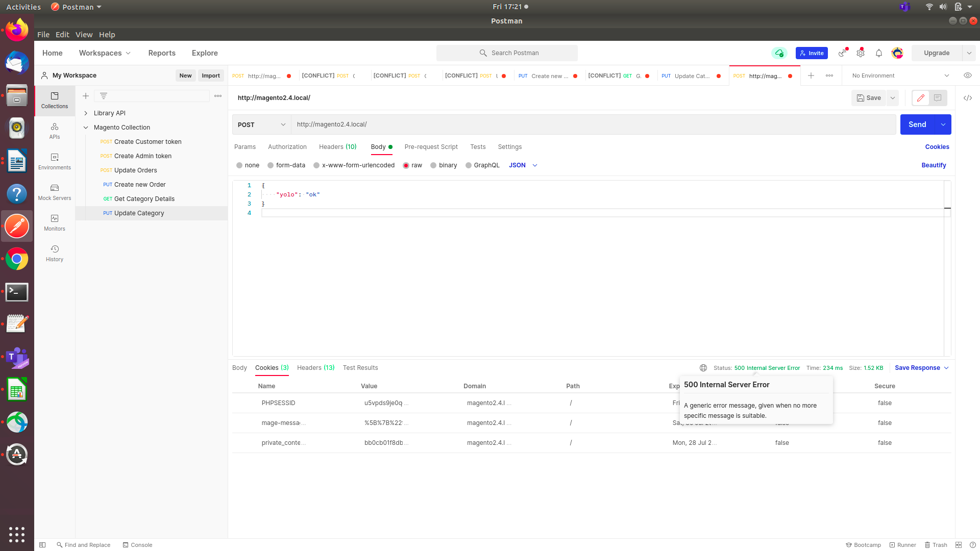
Task: Open Postman settings gear icon
Action: (861, 53)
